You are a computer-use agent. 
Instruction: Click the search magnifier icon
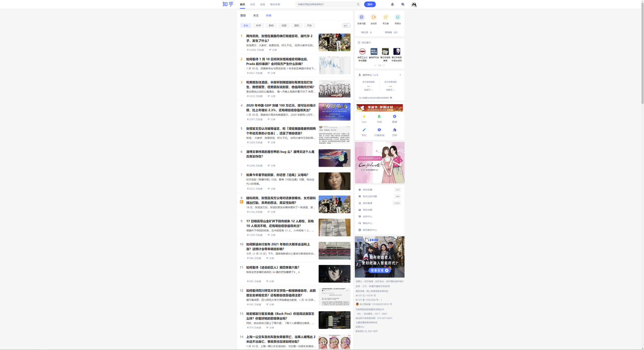358,4
